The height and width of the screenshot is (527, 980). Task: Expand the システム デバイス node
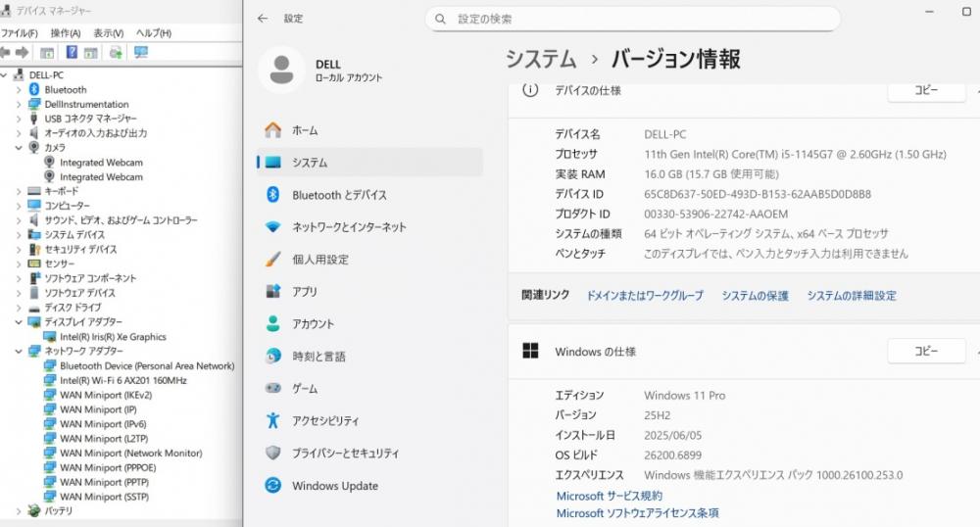pyautogui.click(x=19, y=235)
